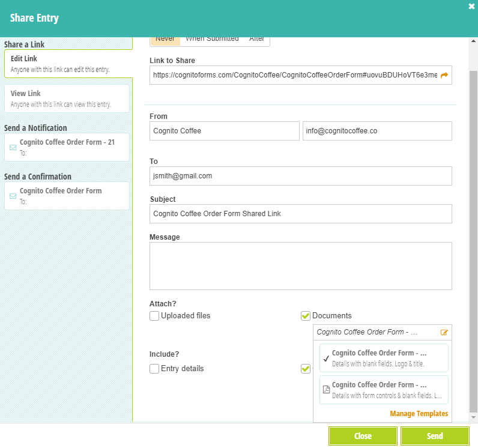The width and height of the screenshot is (478, 448).
Task: Open the shared link via orange arrow icon
Action: pyautogui.click(x=444, y=75)
